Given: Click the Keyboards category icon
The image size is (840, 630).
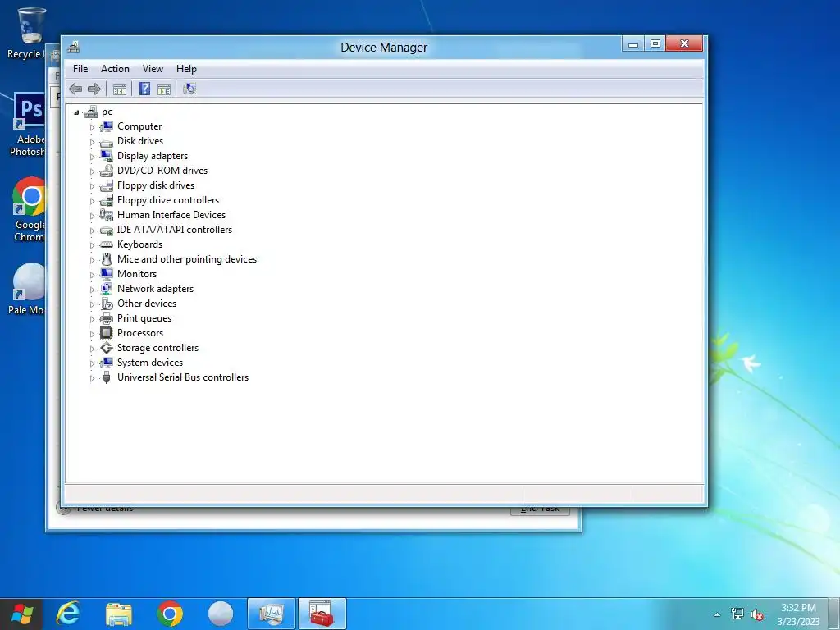Looking at the screenshot, I should click(x=107, y=244).
